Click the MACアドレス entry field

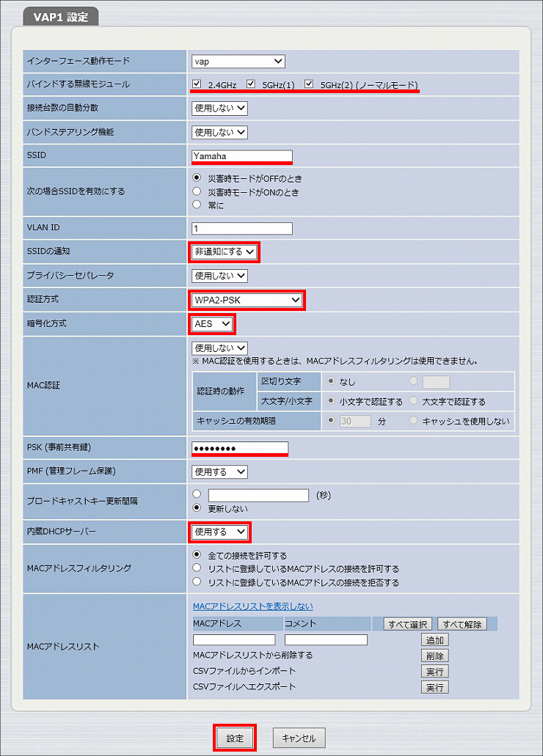234,640
